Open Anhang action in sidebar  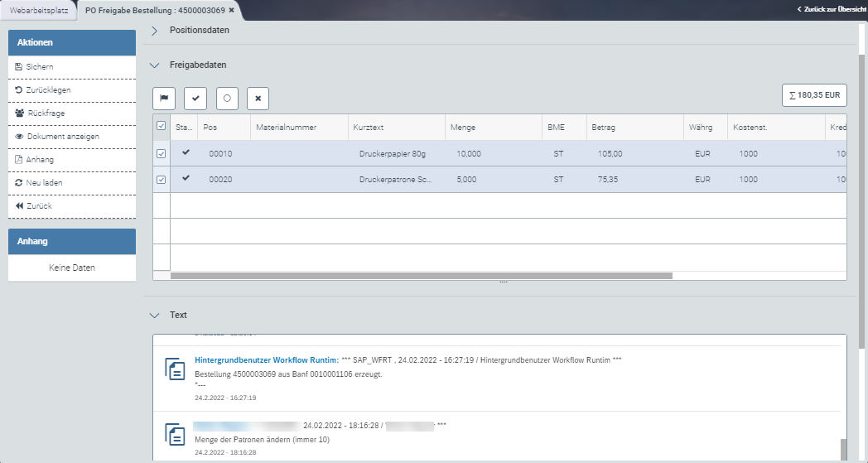(x=40, y=159)
